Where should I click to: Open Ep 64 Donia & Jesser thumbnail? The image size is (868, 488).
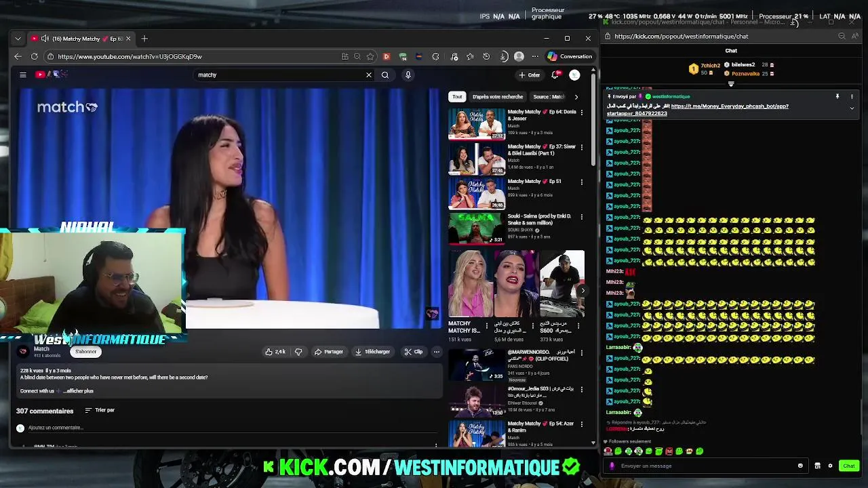click(477, 123)
